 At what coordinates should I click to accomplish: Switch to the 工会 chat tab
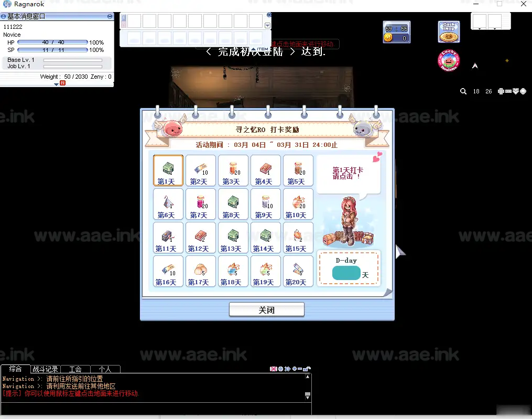click(x=75, y=369)
